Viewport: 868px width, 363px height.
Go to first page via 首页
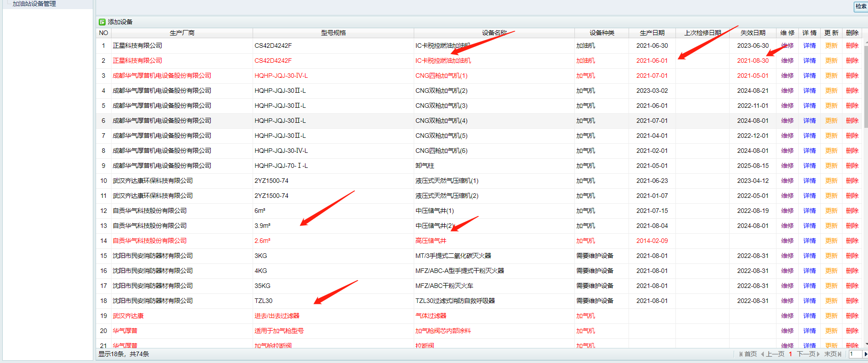click(748, 354)
